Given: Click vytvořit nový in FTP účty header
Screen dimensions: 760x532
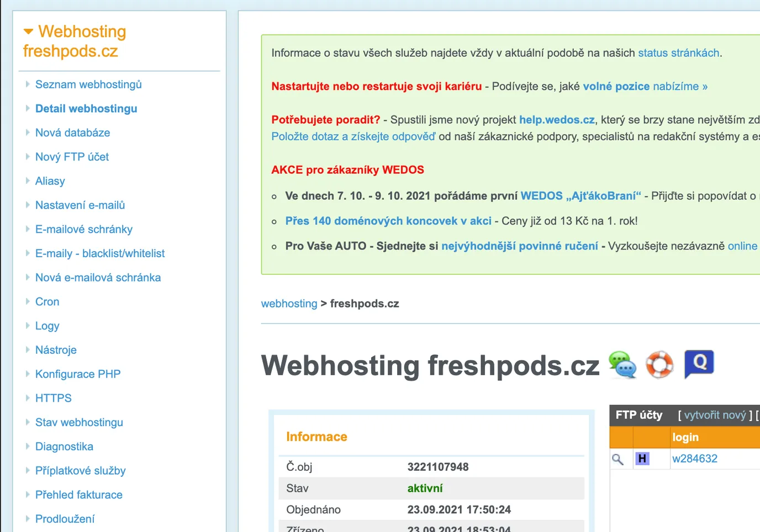Looking at the screenshot, I should coord(715,415).
